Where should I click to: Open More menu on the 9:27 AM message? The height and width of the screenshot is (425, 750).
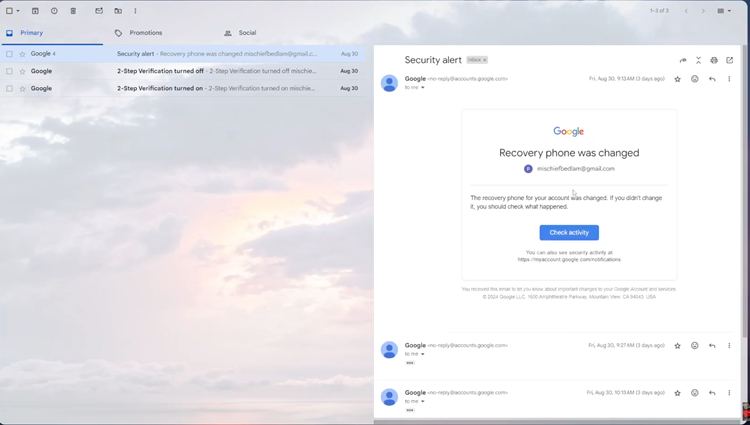click(729, 346)
